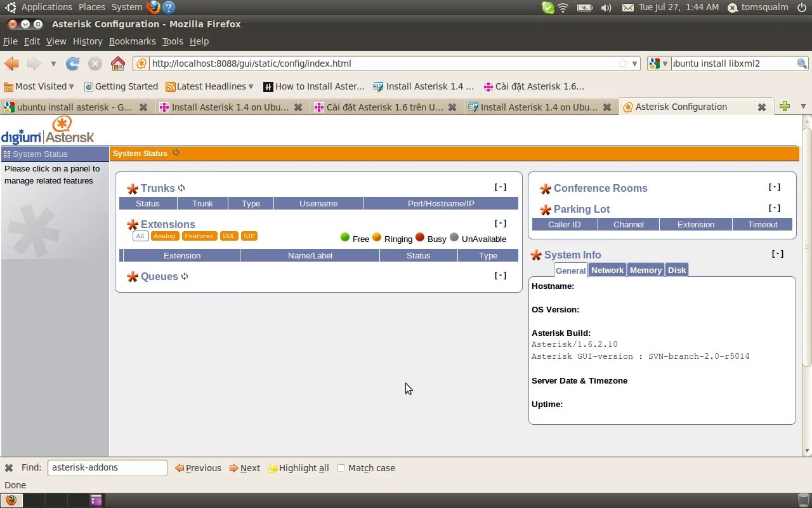Click the stop loading button
This screenshot has height=508, width=812.
[95, 63]
